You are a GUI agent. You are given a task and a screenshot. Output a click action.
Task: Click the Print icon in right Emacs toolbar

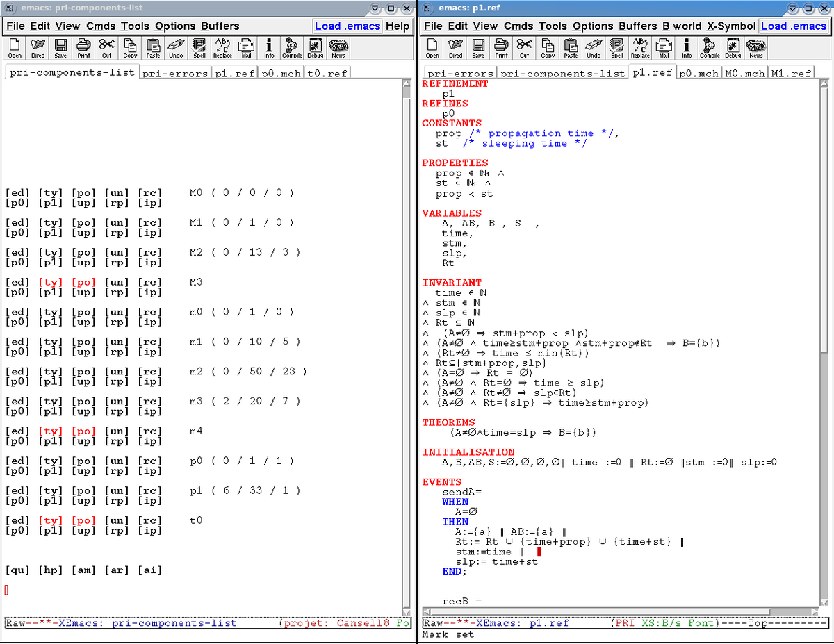[x=501, y=47]
